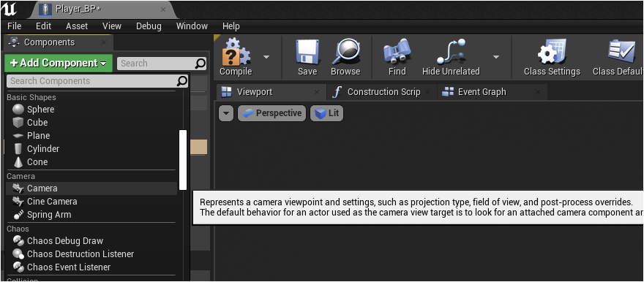Open viewport options dropdown arrow button

(x=226, y=113)
